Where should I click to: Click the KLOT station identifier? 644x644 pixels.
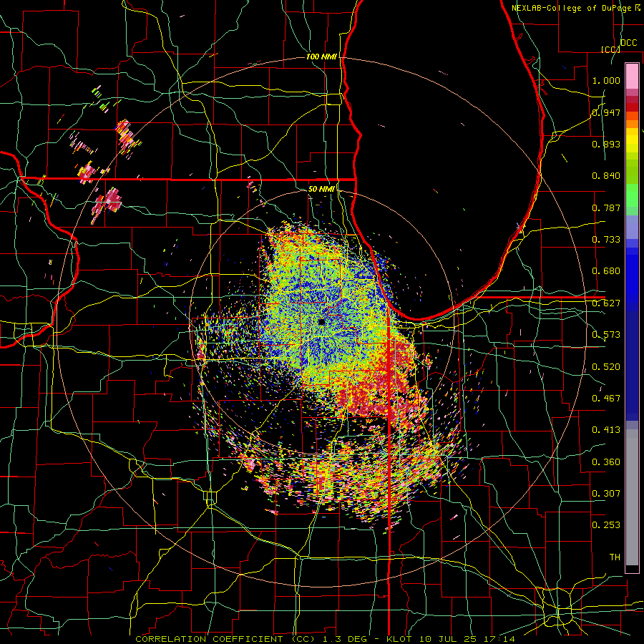point(399,639)
